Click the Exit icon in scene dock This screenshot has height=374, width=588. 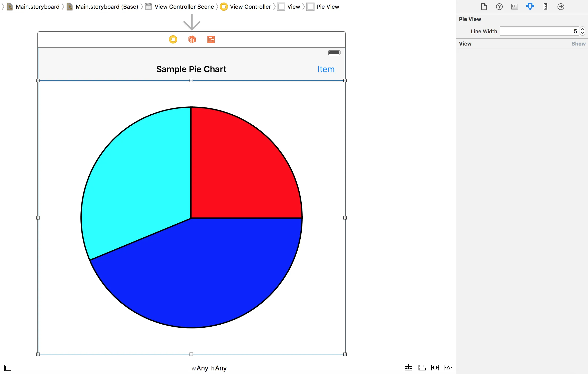coord(211,39)
